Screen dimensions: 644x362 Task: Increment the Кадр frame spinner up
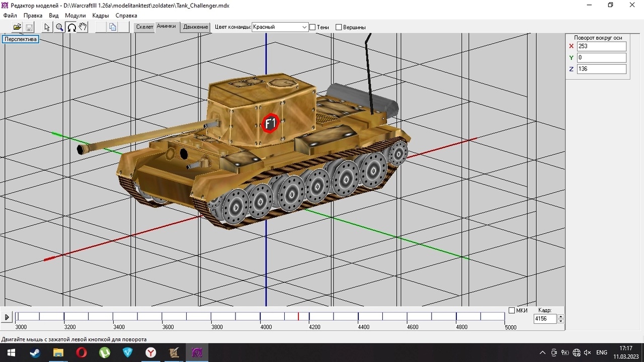tap(561, 316)
